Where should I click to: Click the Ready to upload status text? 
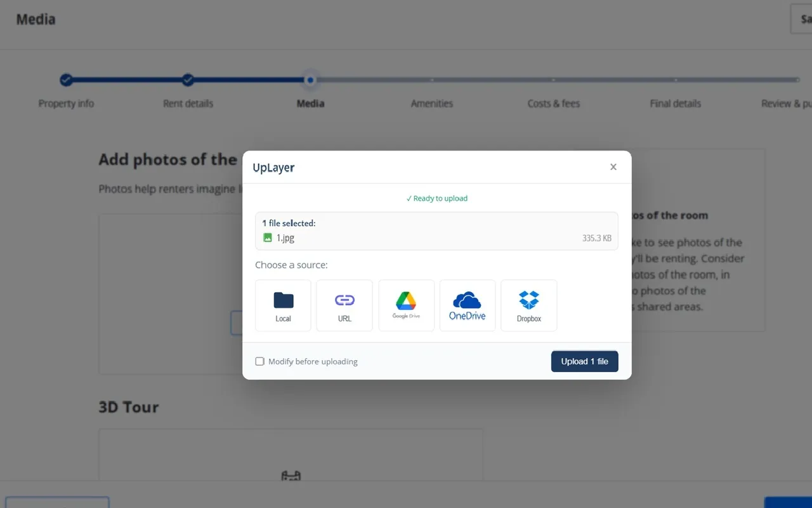[x=437, y=199]
